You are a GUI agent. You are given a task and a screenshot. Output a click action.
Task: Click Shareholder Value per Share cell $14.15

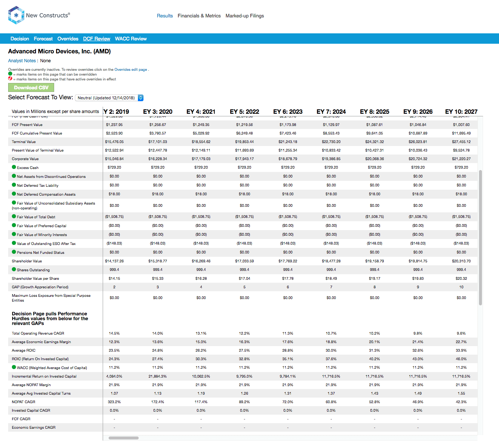click(x=114, y=279)
